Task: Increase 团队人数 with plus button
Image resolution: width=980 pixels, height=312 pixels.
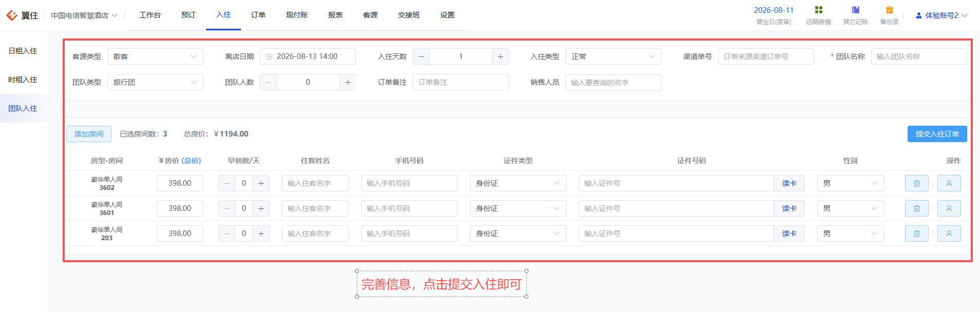Action: [x=348, y=82]
